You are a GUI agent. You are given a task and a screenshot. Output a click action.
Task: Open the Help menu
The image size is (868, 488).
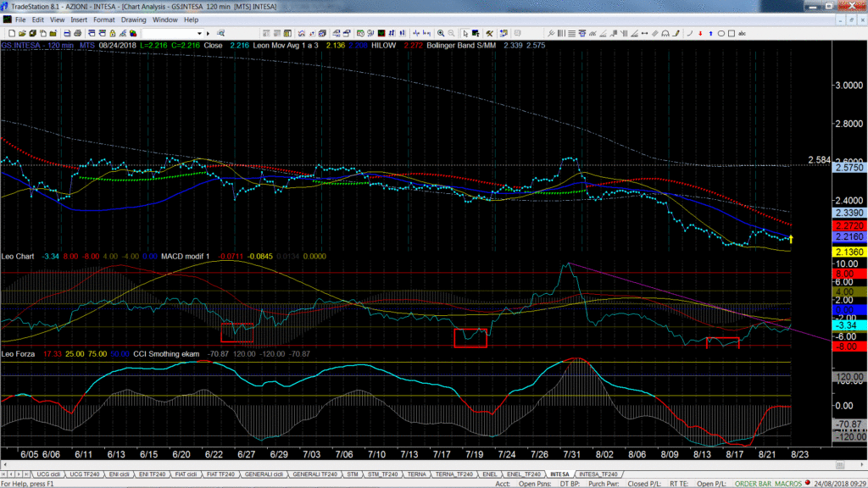[191, 20]
